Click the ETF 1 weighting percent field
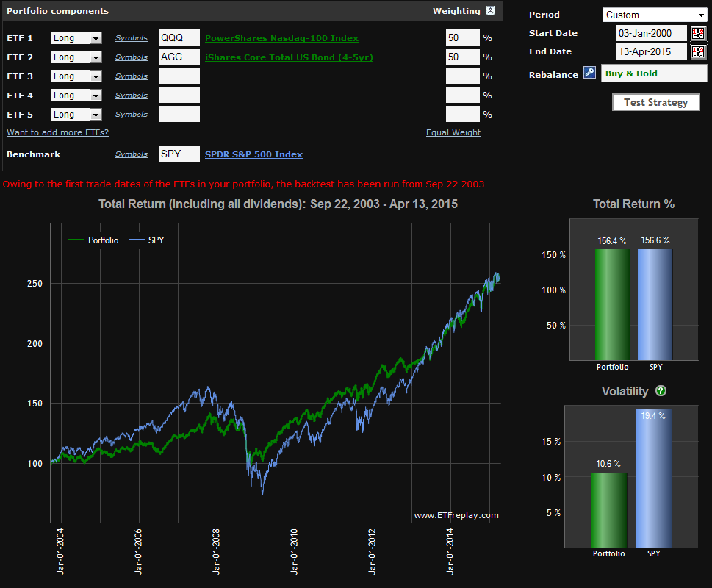Screen dimensions: 712x588 pyautogui.click(x=462, y=38)
